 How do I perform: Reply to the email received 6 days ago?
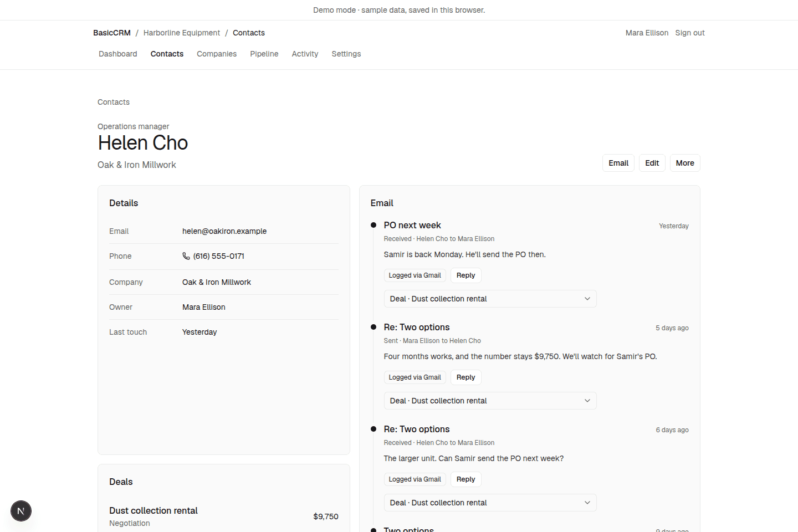click(465, 479)
